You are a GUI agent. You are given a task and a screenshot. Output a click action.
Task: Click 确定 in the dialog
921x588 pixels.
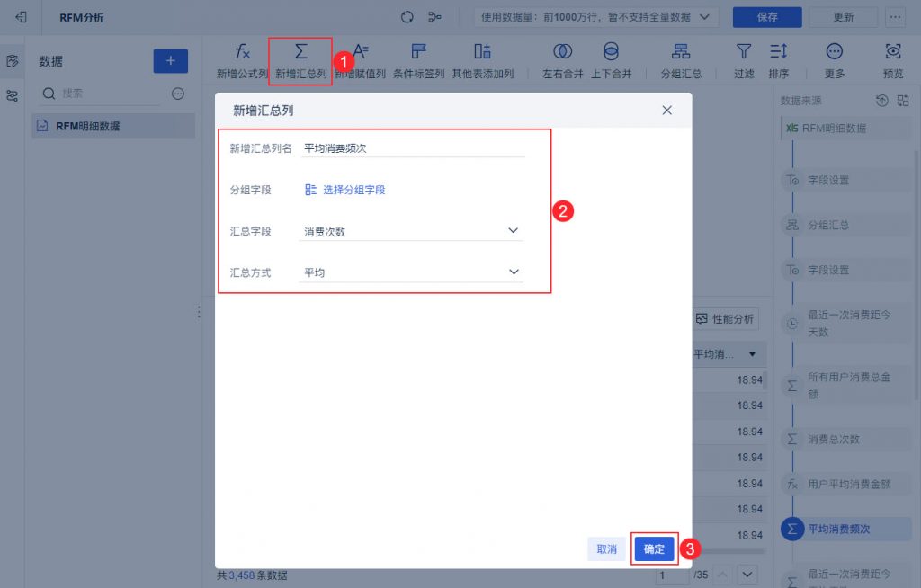coord(654,549)
